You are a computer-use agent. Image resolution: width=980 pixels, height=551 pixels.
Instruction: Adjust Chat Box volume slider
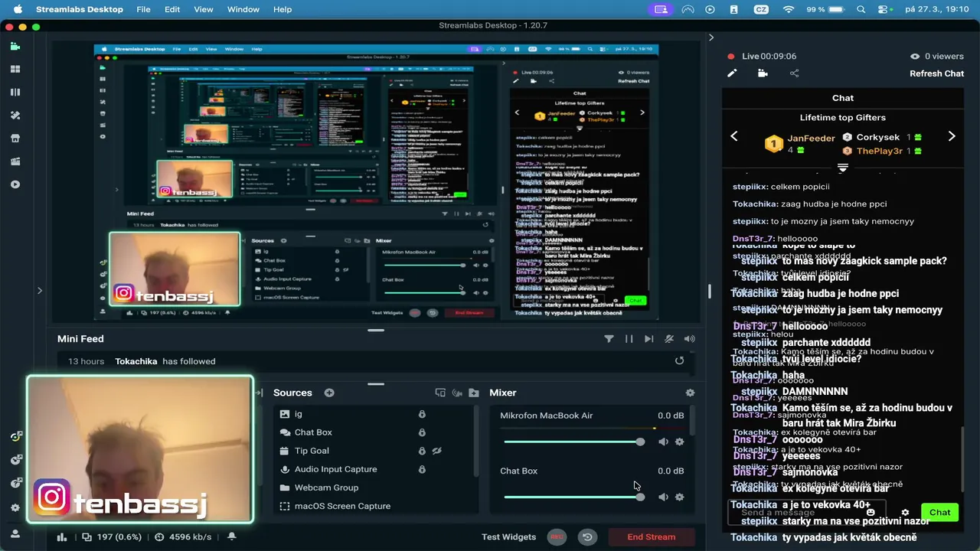574,497
